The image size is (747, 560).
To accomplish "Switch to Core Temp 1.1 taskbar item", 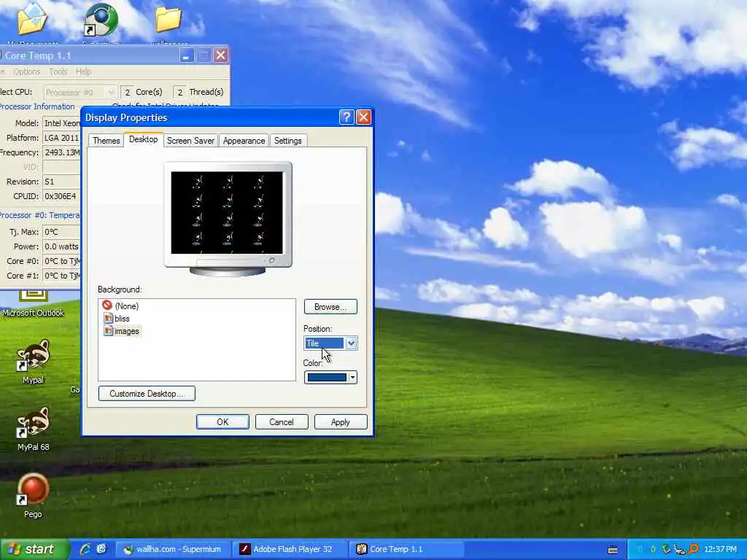I will click(407, 549).
